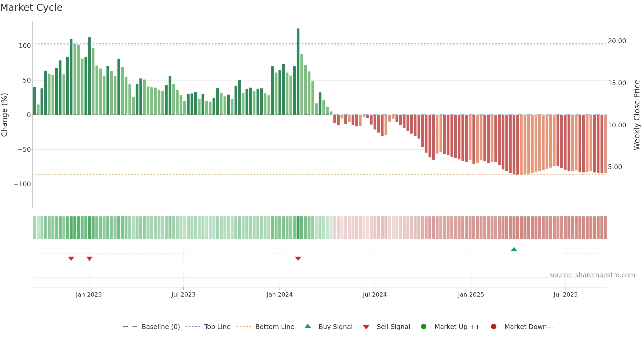Click the 15.00 price tick on right axis
The width and height of the screenshot is (644, 362).
[617, 83]
